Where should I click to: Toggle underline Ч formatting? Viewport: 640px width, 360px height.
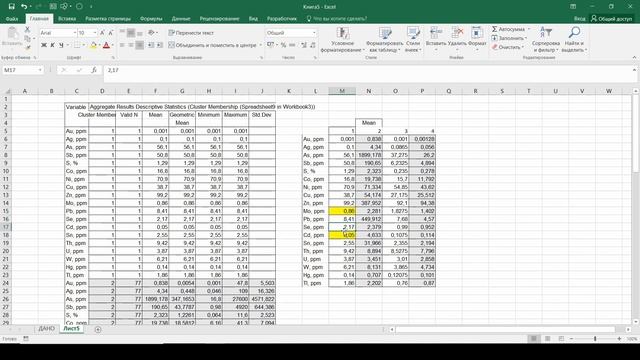(61, 45)
